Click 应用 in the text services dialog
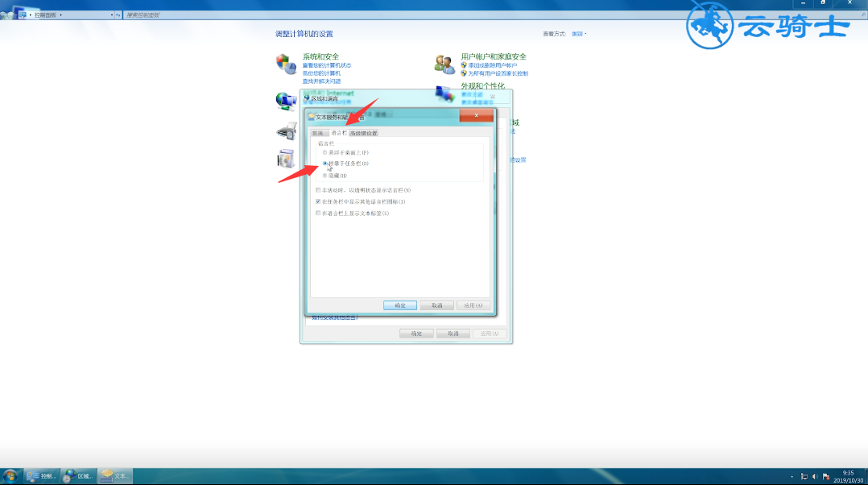 click(473, 305)
